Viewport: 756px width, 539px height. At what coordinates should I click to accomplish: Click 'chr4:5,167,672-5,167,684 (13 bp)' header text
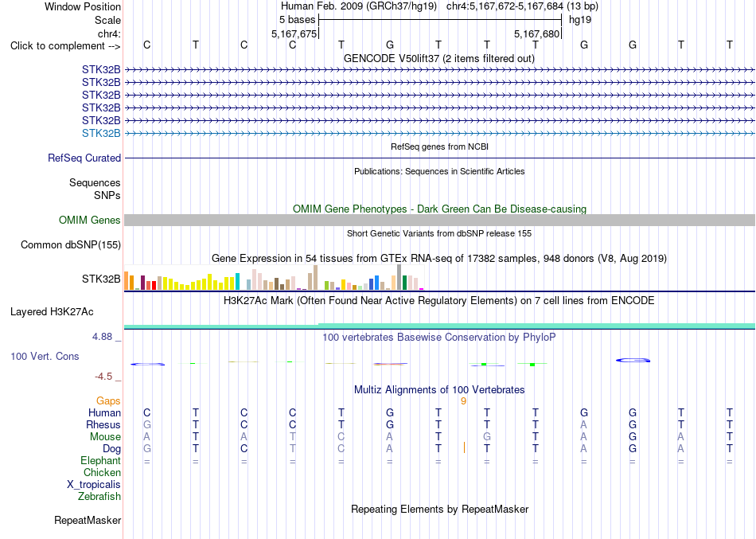coord(522,6)
